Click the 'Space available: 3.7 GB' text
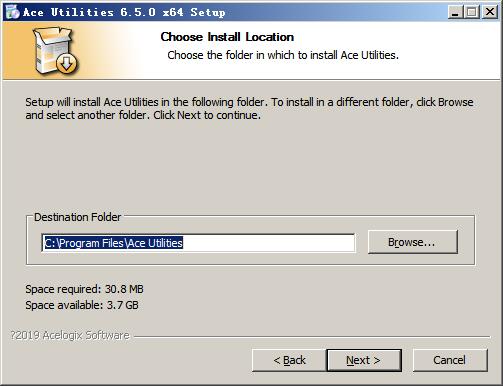 click(82, 305)
